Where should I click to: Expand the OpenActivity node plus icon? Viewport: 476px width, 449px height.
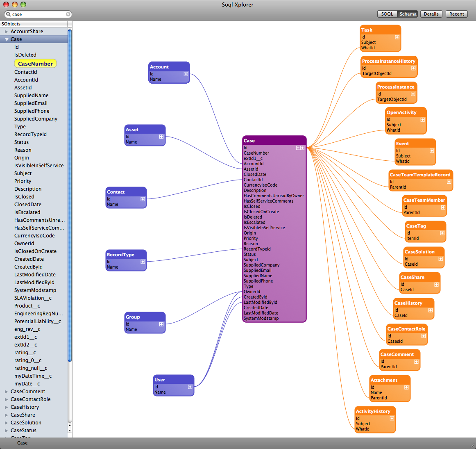coord(423,120)
